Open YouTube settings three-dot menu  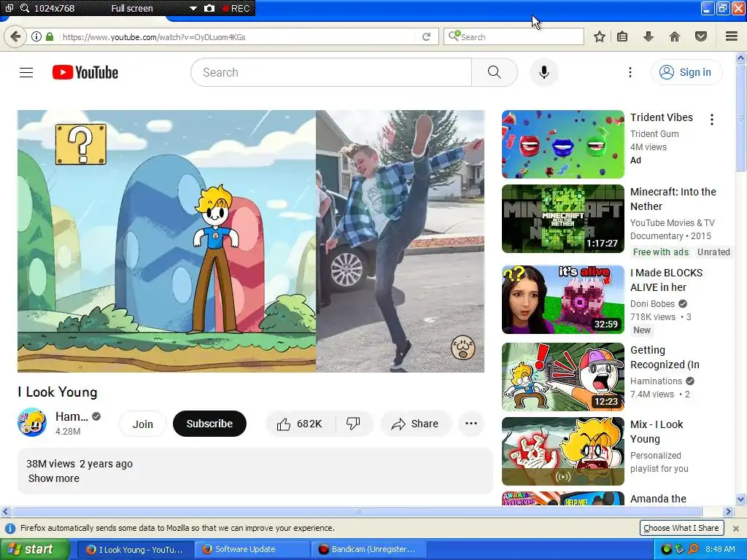pyautogui.click(x=630, y=72)
